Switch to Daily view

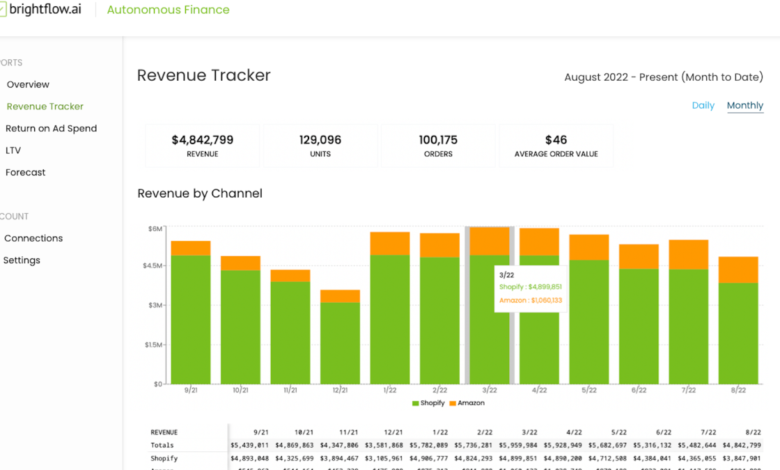[703, 105]
